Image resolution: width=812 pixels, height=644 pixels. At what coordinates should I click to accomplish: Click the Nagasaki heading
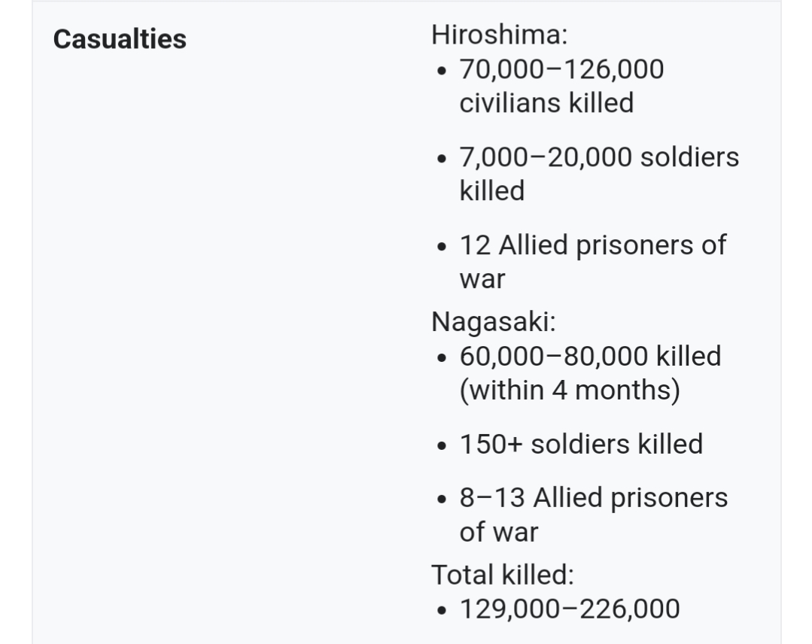(493, 321)
